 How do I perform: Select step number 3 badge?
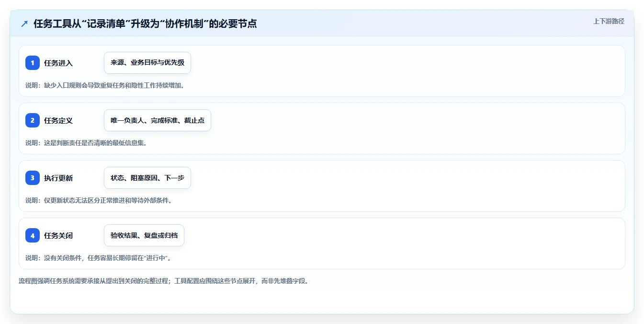[x=33, y=178]
